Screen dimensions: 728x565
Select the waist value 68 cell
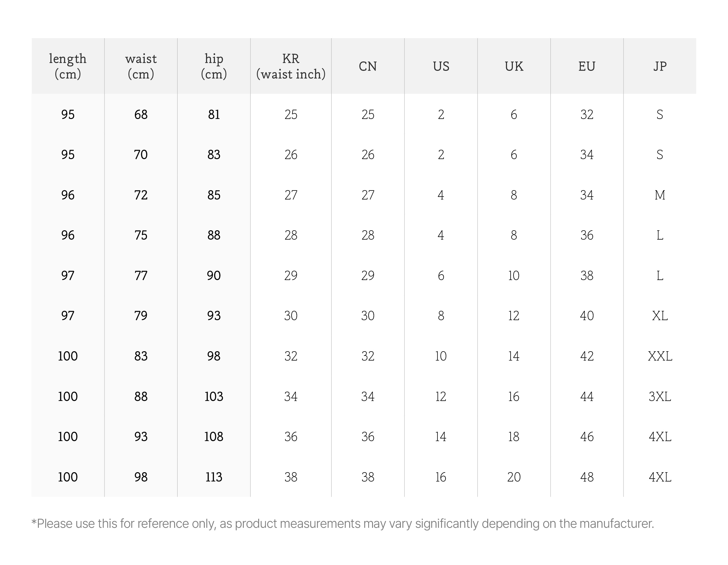(141, 114)
